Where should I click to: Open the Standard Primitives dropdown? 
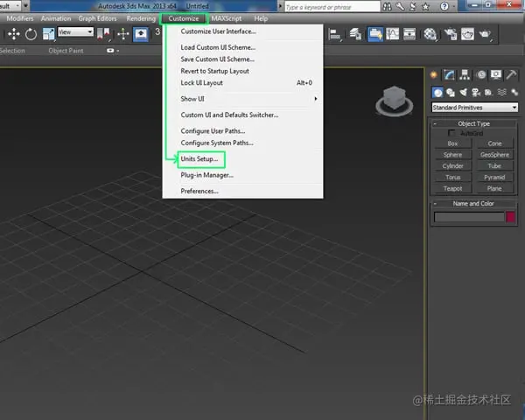[475, 108]
